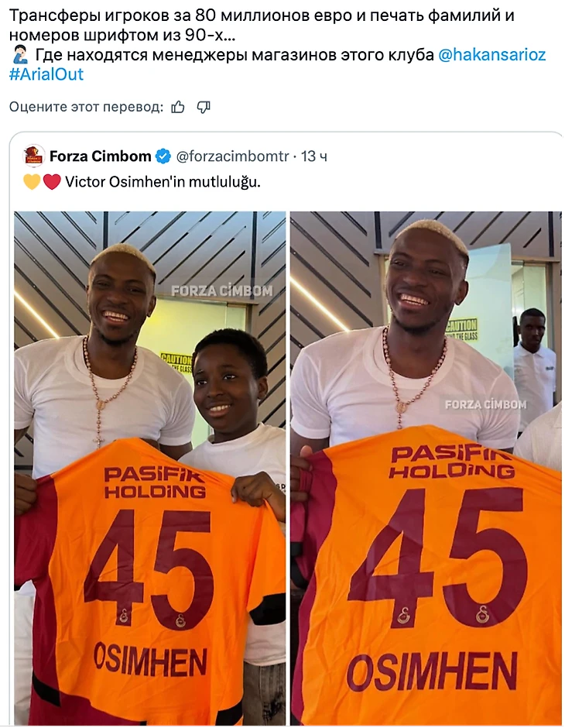Click the quoted tweet text about Victor Osimhen
Viewport: 565px width, 728px height.
pyautogui.click(x=163, y=182)
